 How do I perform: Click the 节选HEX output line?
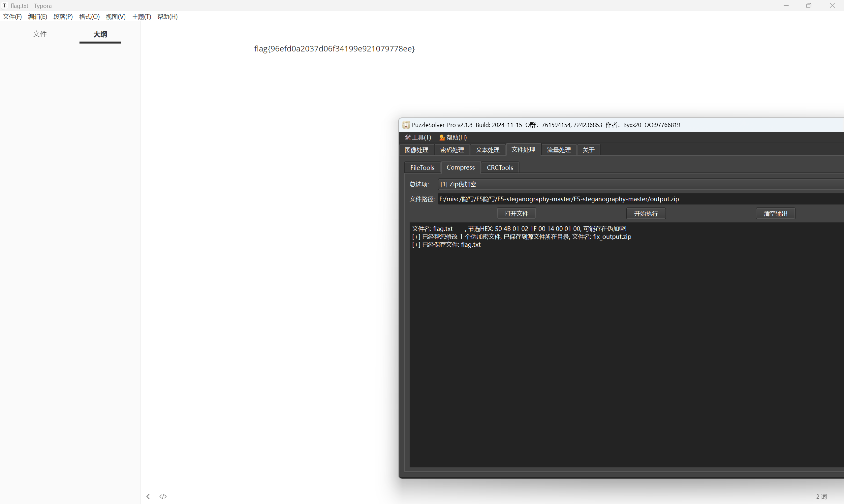pos(519,229)
